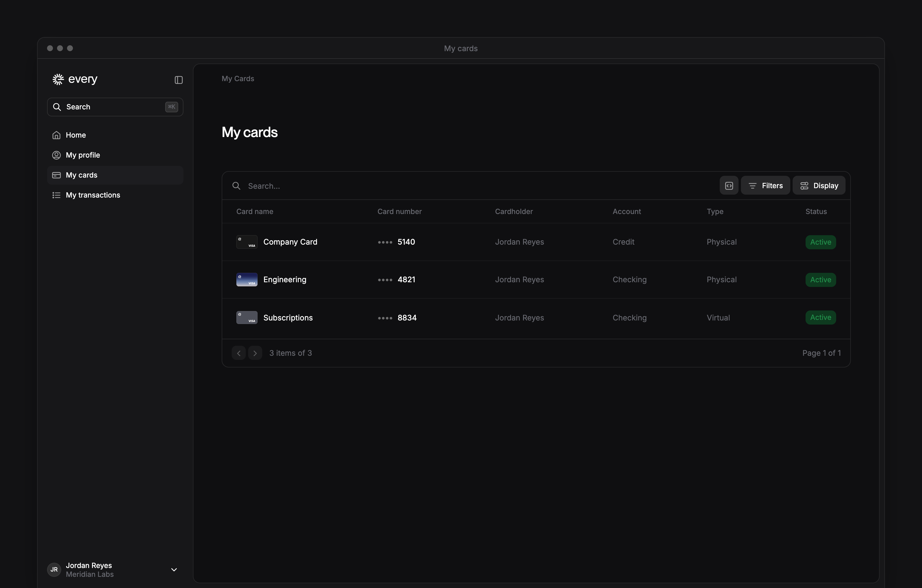The image size is (922, 588).
Task: Click the My transactions list icon
Action: 56,195
